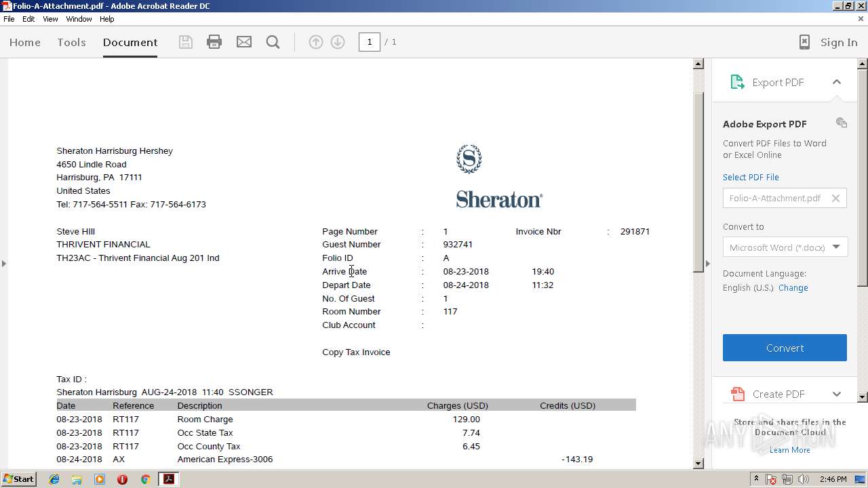Click the Sheraton Harrisburg Hershey heading text
The image size is (868, 488).
point(115,150)
